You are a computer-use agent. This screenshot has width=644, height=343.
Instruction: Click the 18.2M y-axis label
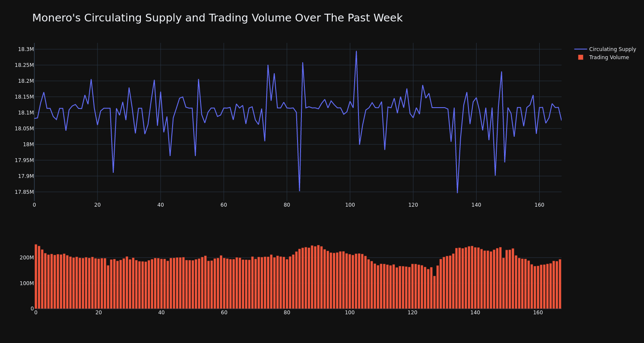click(x=26, y=81)
